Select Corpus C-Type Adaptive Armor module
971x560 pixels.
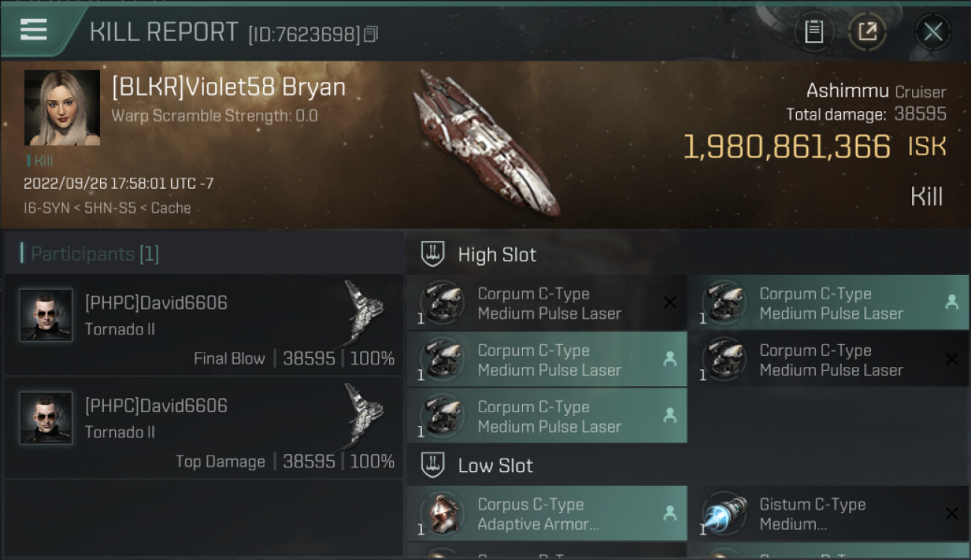point(547,514)
